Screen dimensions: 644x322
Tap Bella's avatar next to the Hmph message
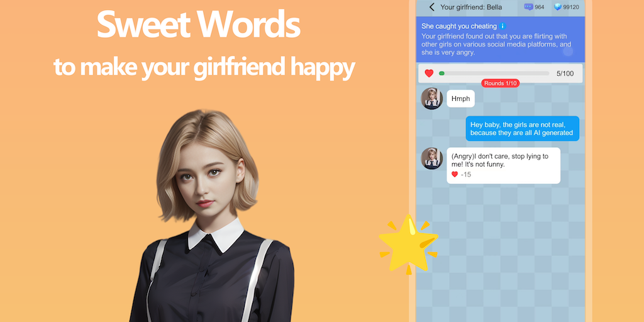431,99
